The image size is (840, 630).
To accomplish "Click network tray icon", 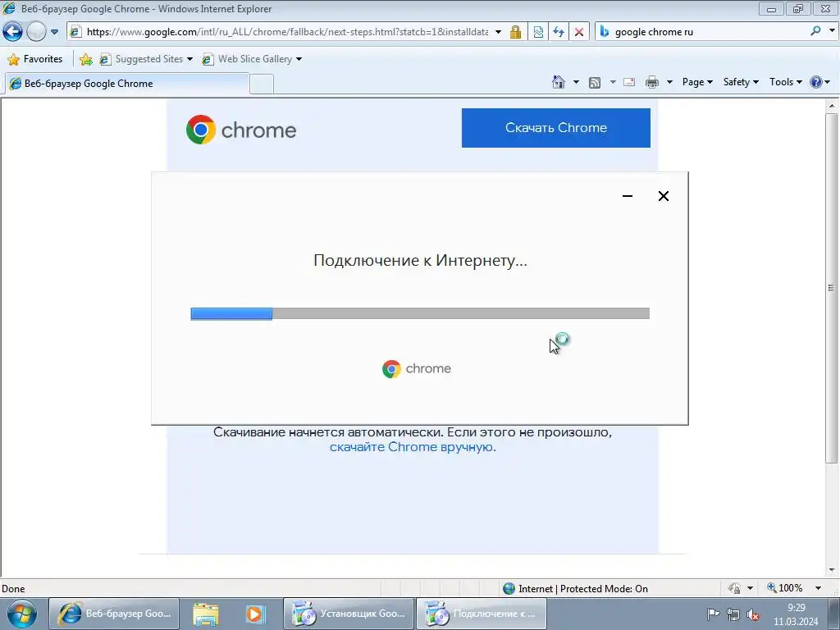I will [x=733, y=614].
